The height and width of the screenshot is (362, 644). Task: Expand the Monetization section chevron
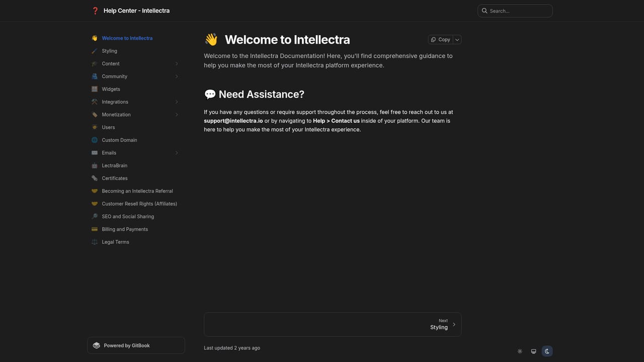point(177,115)
